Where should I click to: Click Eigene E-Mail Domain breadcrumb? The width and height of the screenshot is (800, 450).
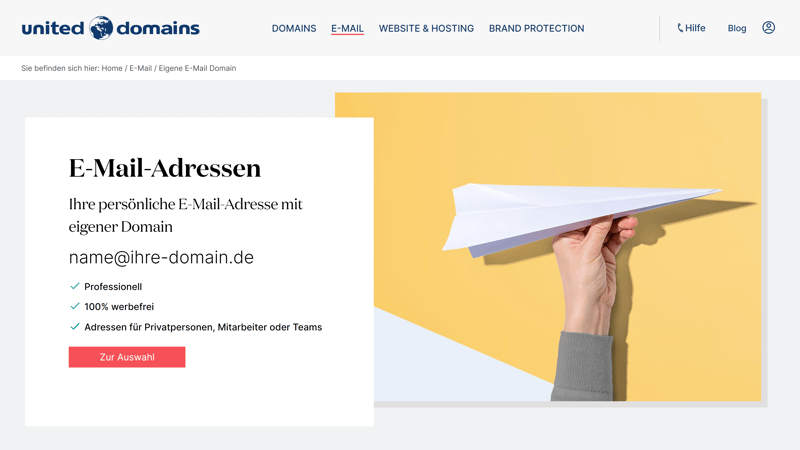[x=197, y=68]
